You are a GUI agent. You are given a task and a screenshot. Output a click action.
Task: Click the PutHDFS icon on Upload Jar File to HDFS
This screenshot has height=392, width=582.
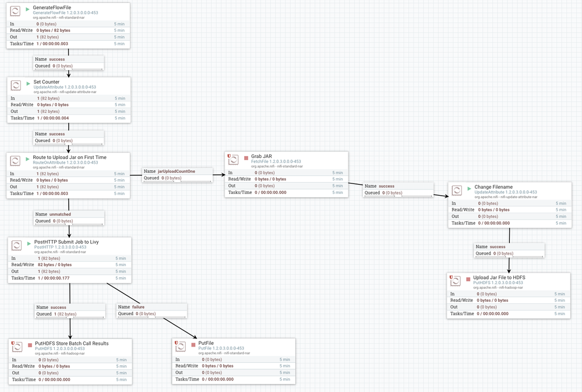(x=456, y=280)
